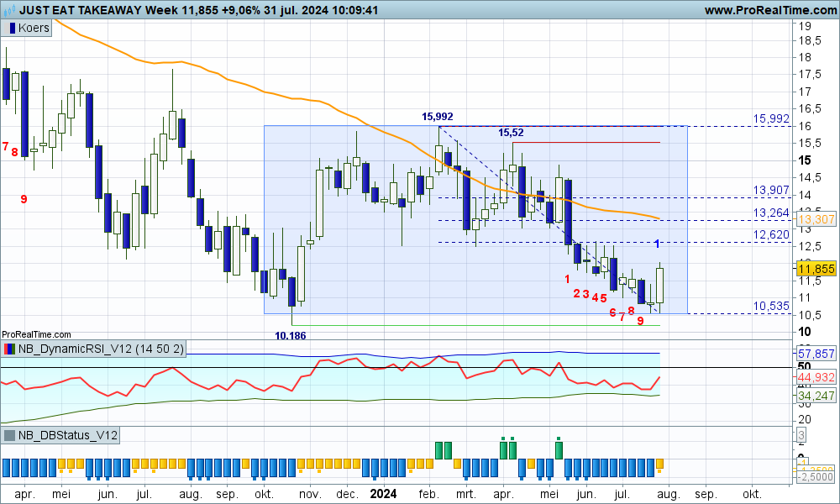This screenshot has height=504, width=840.
Task: Select the 12,620 dashed retracement level label
Action: (770, 234)
